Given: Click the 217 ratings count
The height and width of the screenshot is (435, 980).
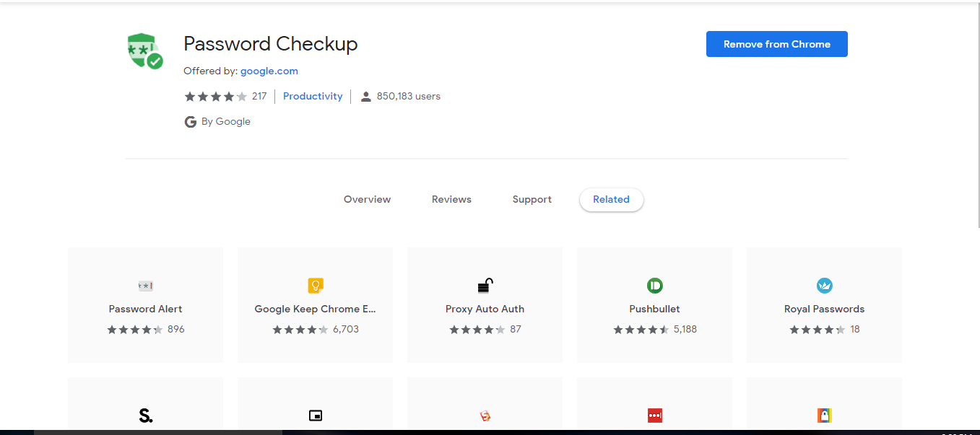Looking at the screenshot, I should coord(259,97).
